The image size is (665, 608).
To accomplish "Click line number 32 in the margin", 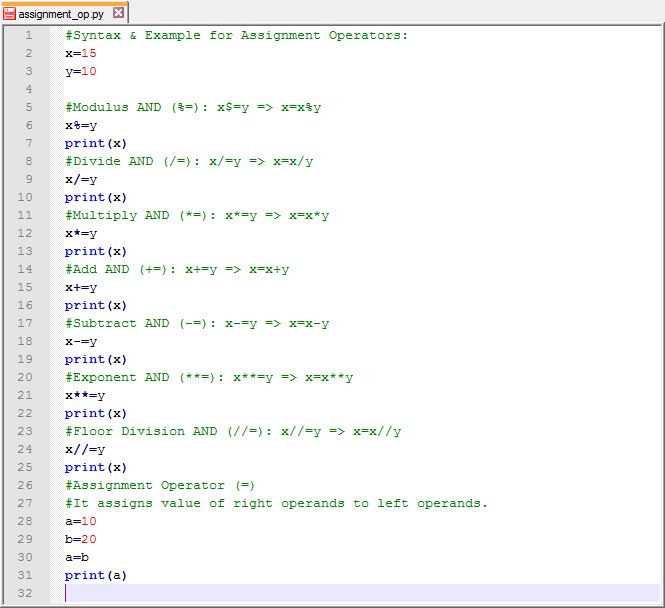I will 25,593.
